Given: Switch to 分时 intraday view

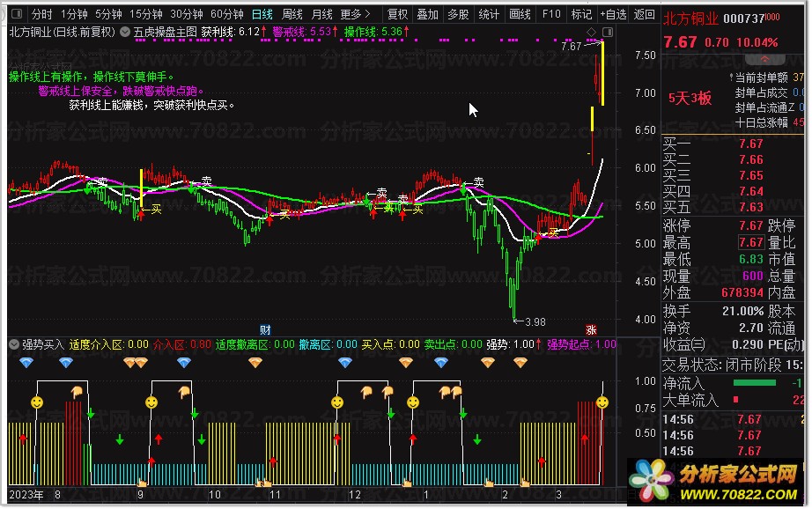Looking at the screenshot, I should [42, 14].
